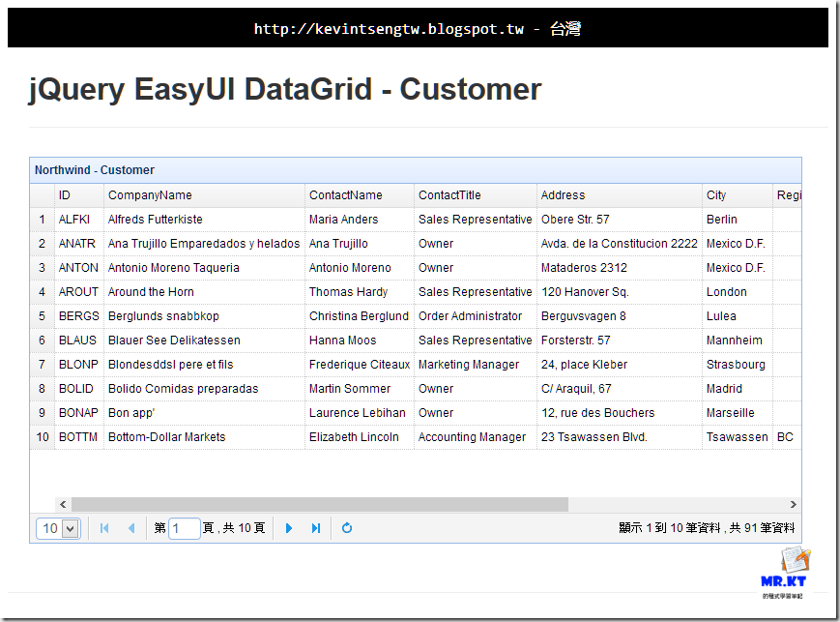Image resolution: width=840 pixels, height=622 pixels.
Task: Click the MR.KT notepad logo icon
Action: 783,571
